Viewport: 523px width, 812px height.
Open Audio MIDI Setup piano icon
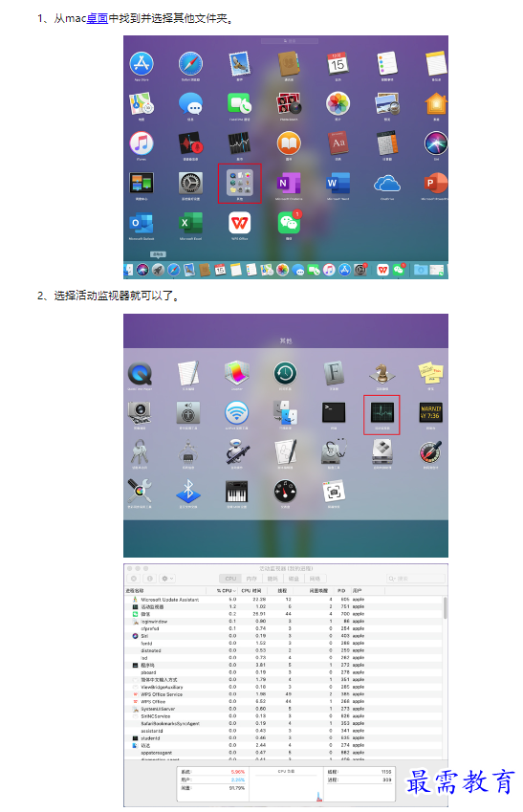coord(237,492)
